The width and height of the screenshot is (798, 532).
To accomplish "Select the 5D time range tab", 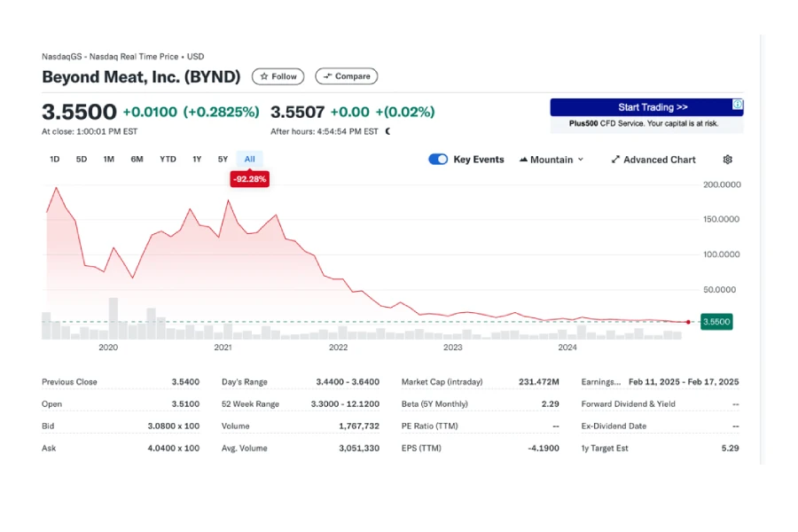I will tap(82, 160).
